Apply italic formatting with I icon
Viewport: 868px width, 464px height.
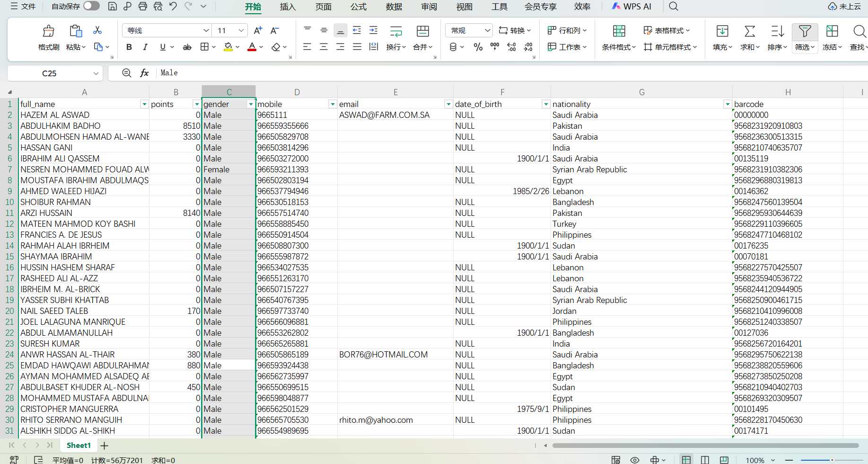145,47
